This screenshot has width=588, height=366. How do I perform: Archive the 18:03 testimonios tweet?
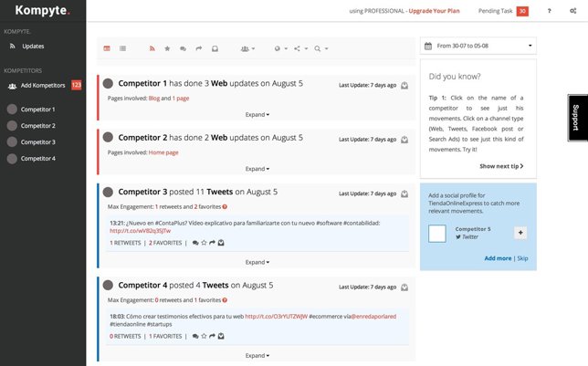click(x=221, y=336)
